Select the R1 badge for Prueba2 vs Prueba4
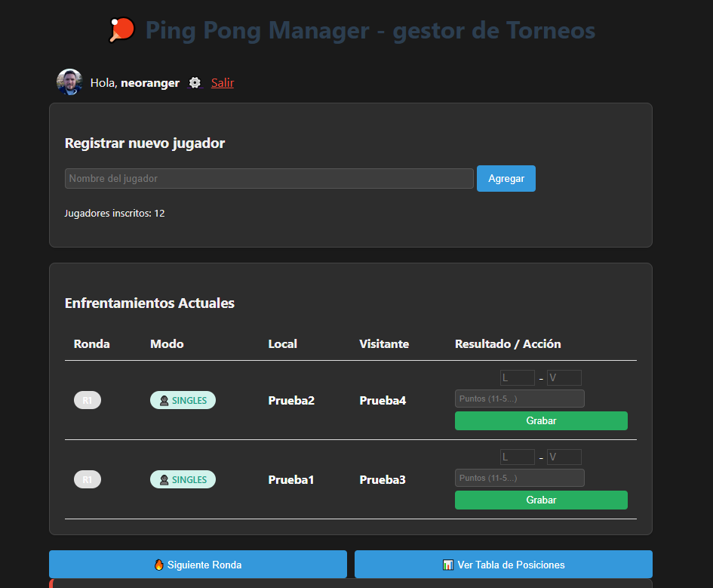The width and height of the screenshot is (713, 588). pyautogui.click(x=87, y=400)
